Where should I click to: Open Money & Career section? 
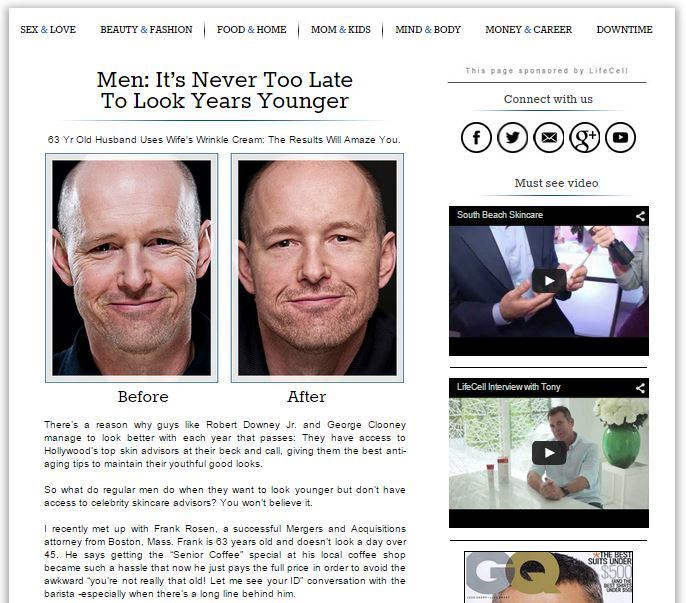[x=528, y=30]
